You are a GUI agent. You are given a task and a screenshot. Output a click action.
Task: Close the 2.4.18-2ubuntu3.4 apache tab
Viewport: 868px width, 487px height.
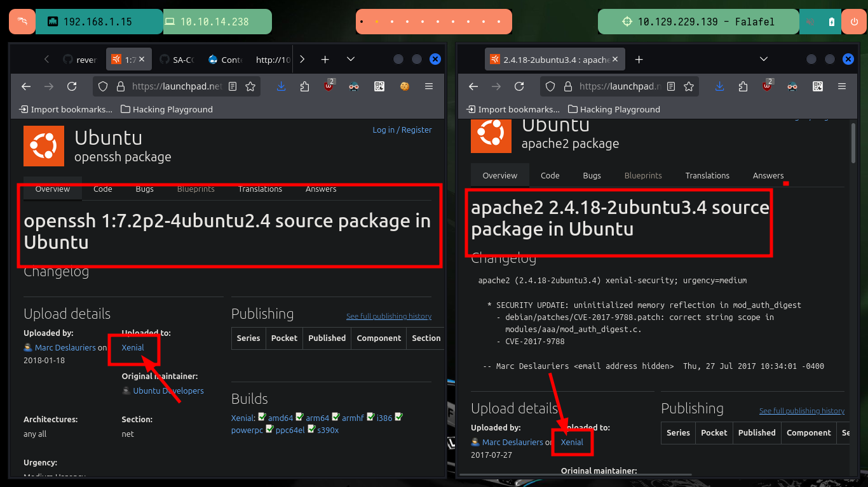click(615, 59)
